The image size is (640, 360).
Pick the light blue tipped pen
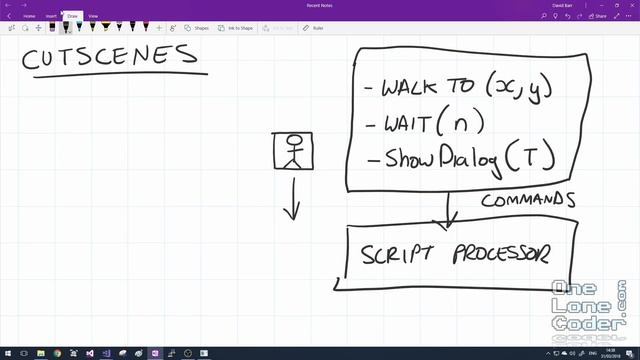coord(79,27)
